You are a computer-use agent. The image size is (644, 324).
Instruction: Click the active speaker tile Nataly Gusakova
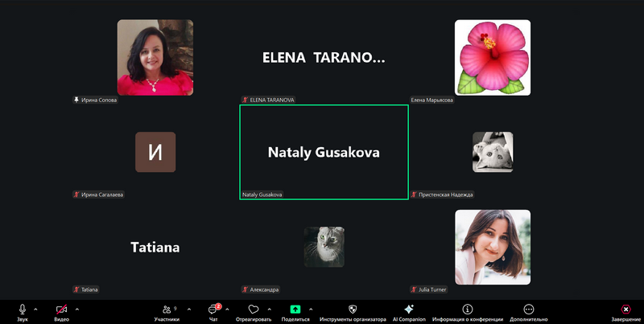[x=324, y=152]
